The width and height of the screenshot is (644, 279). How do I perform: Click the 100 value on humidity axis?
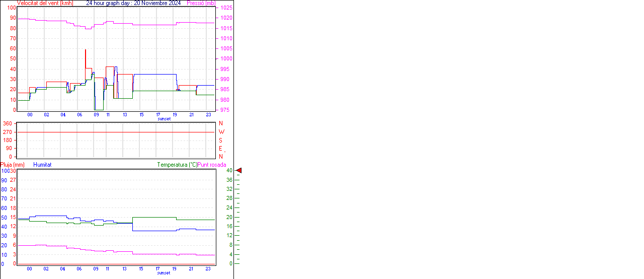(5, 171)
